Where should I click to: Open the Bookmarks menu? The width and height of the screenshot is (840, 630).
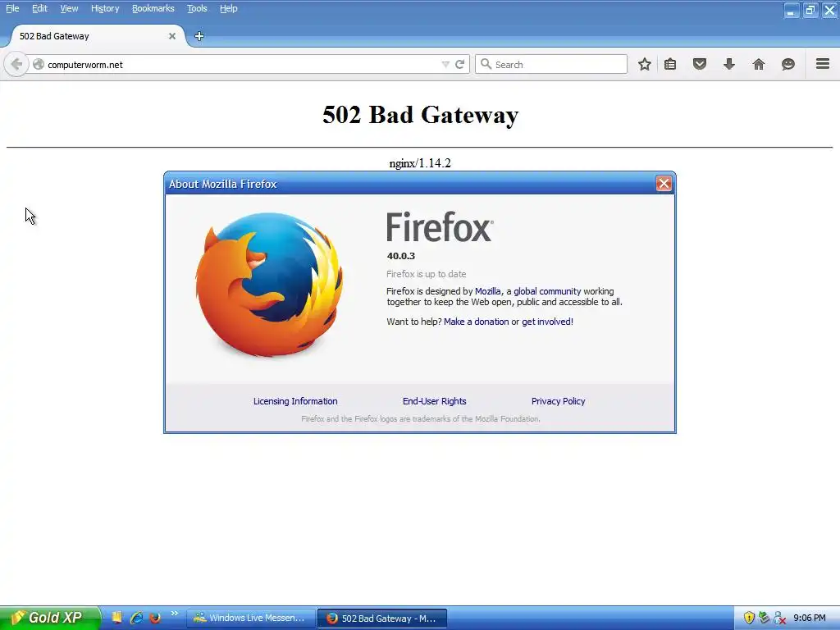pyautogui.click(x=153, y=8)
